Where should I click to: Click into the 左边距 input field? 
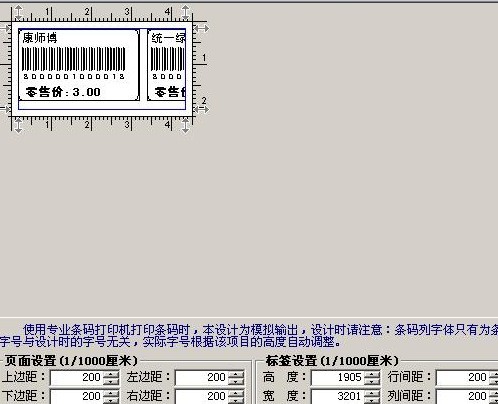202,378
